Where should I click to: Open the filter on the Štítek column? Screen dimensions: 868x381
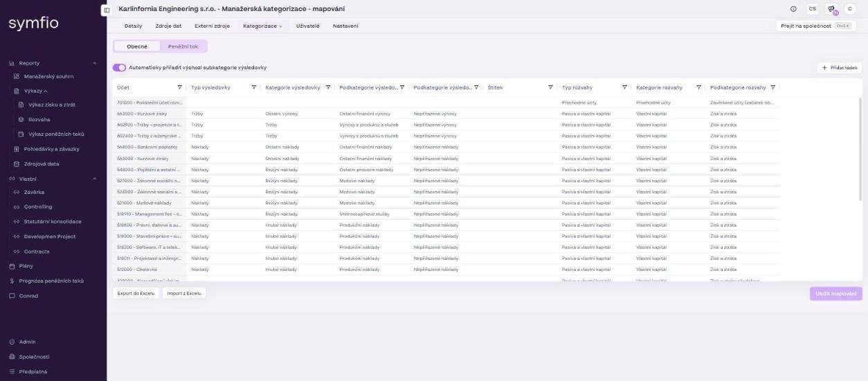(550, 87)
